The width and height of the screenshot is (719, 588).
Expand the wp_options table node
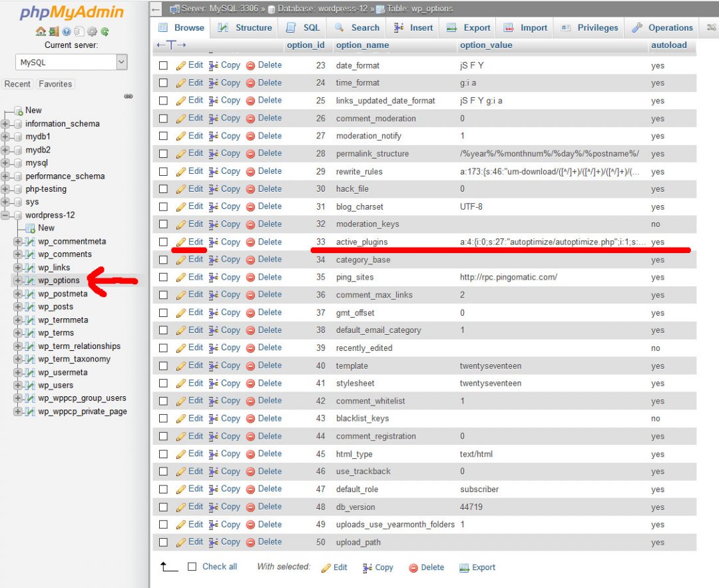tap(18, 281)
